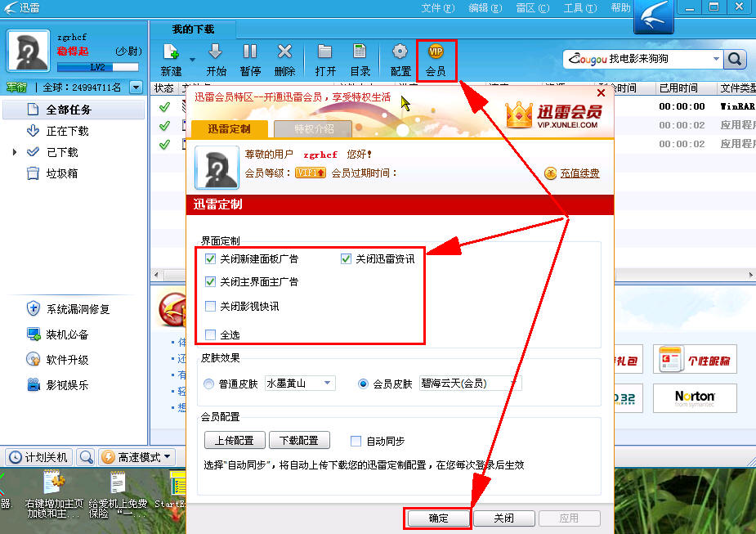Open the 编辑(E) menu
This screenshot has width=756, height=534.
pos(485,8)
